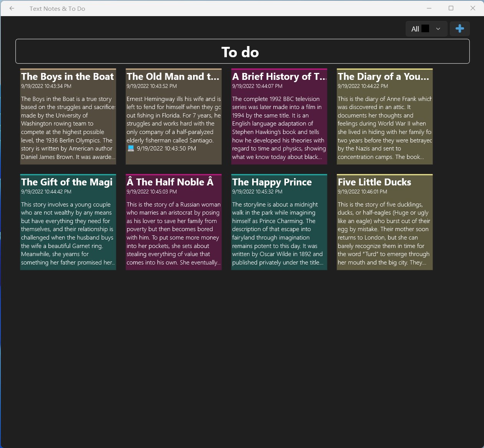Viewport: 484px width, 448px height.
Task: Maximize the Text Notes window
Action: pyautogui.click(x=451, y=8)
